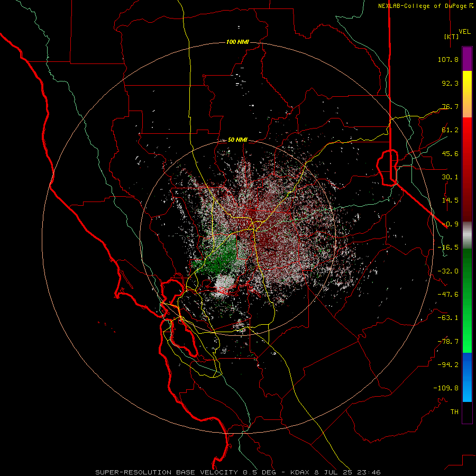476x476 pixels.
Task: Click the -94.2 scale value
Action: coord(448,364)
